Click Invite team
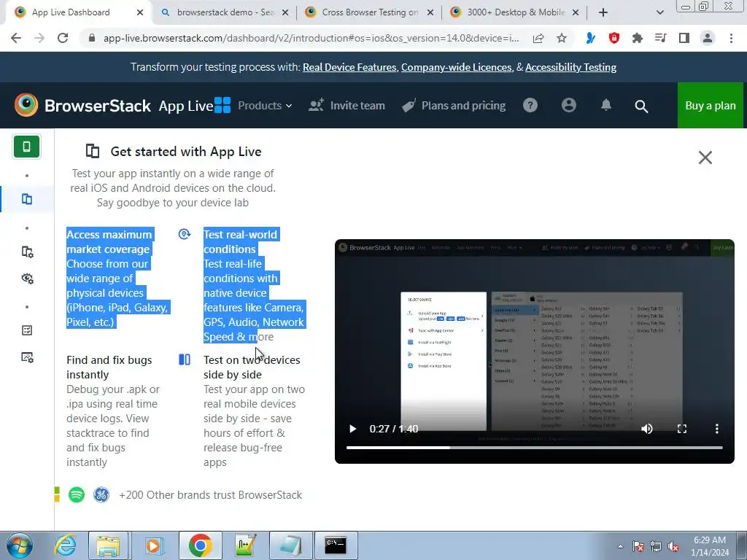Viewport: 747px width, 560px height. click(347, 105)
